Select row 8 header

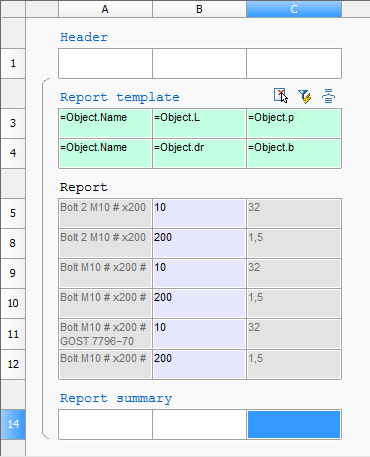click(x=13, y=243)
